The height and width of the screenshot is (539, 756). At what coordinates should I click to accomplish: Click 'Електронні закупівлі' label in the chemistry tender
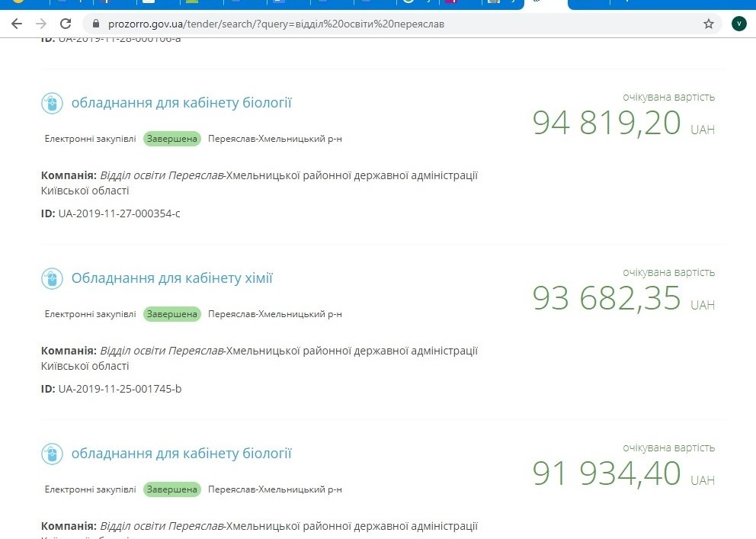[x=90, y=314]
